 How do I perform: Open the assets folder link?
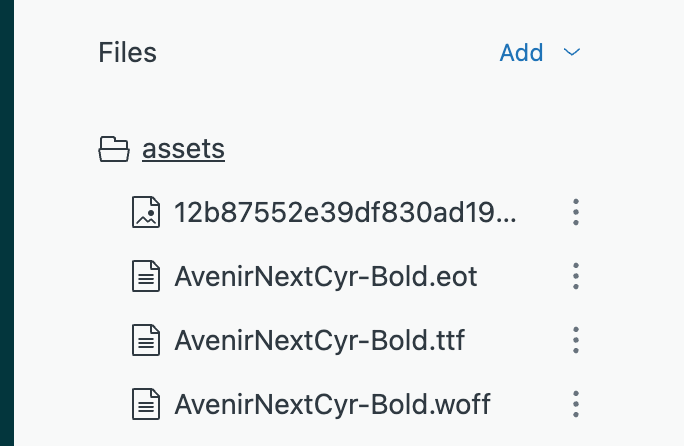click(183, 149)
